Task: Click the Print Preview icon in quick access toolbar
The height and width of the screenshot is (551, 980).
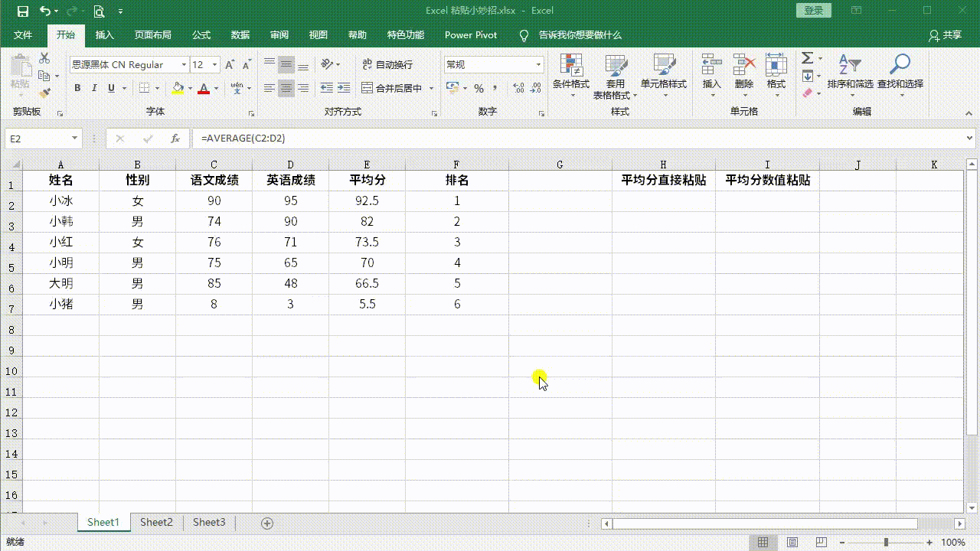Action: [x=100, y=11]
